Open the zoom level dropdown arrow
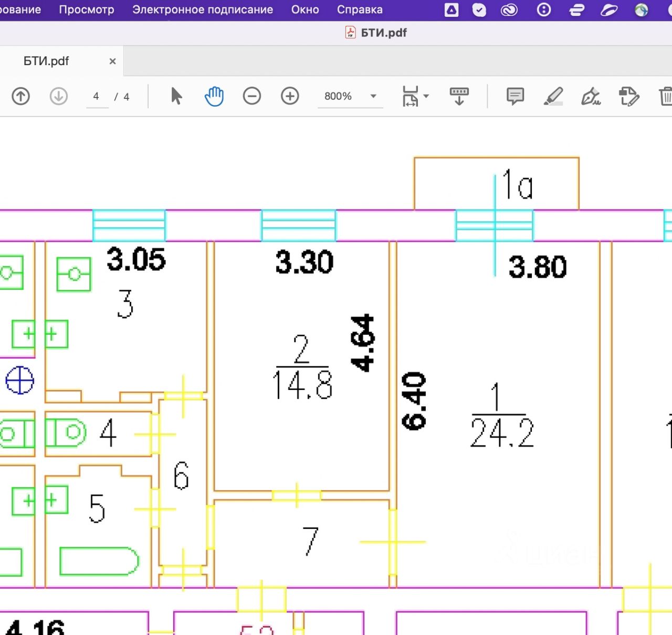672x635 pixels. coord(373,97)
